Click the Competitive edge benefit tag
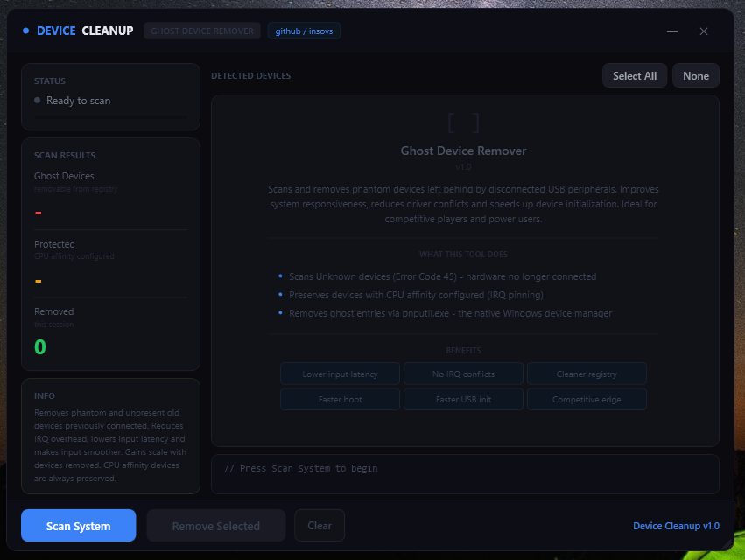Screen dimensions: 745x560 587,399
